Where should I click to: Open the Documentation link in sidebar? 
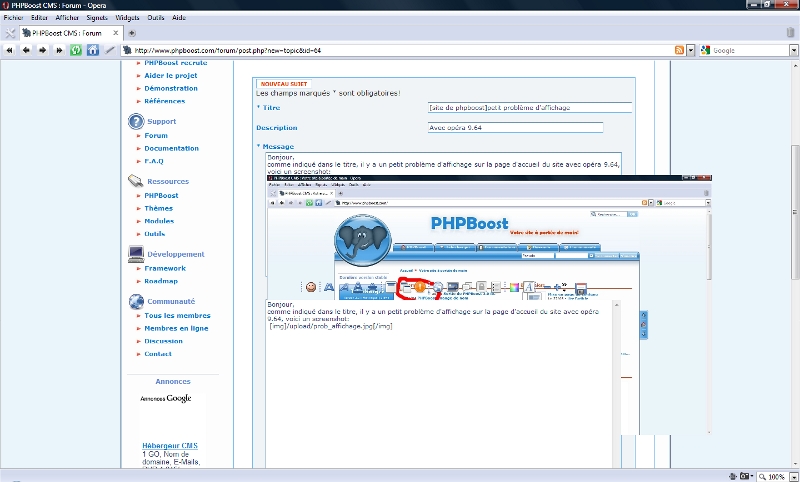click(x=171, y=148)
